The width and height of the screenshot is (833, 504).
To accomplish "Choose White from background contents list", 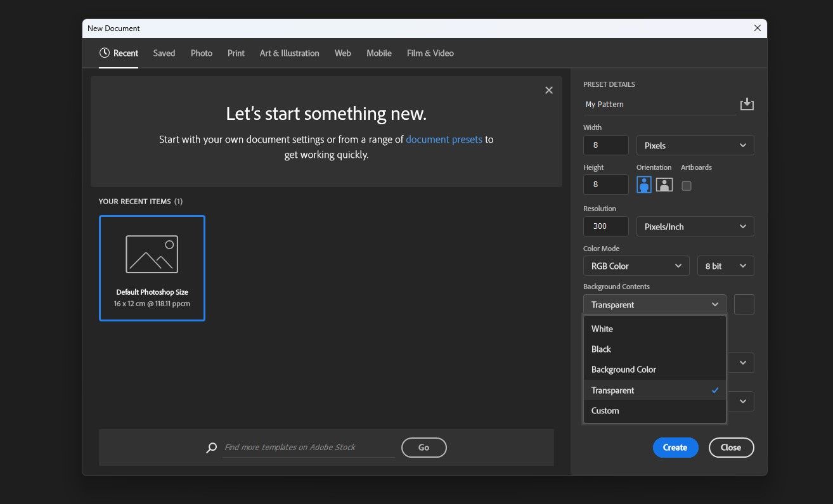I will tap(655, 328).
